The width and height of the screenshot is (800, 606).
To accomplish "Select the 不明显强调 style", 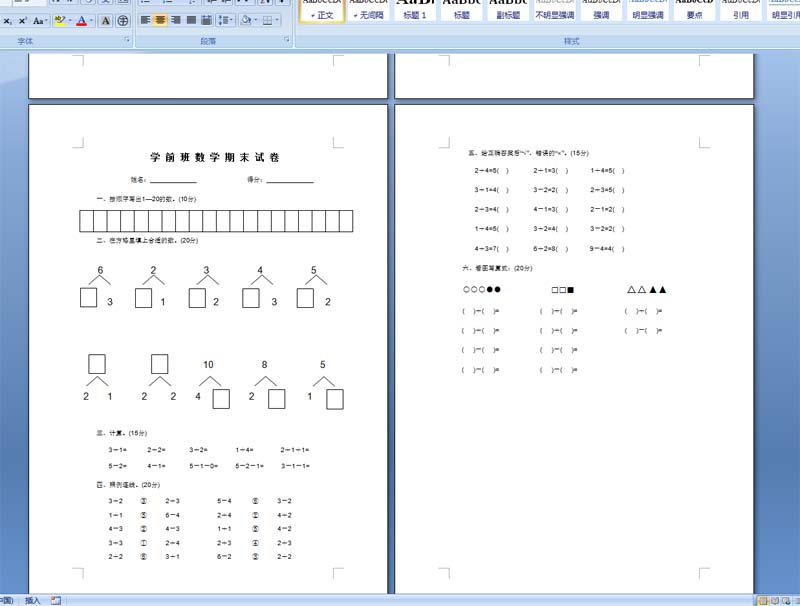I will (x=555, y=10).
